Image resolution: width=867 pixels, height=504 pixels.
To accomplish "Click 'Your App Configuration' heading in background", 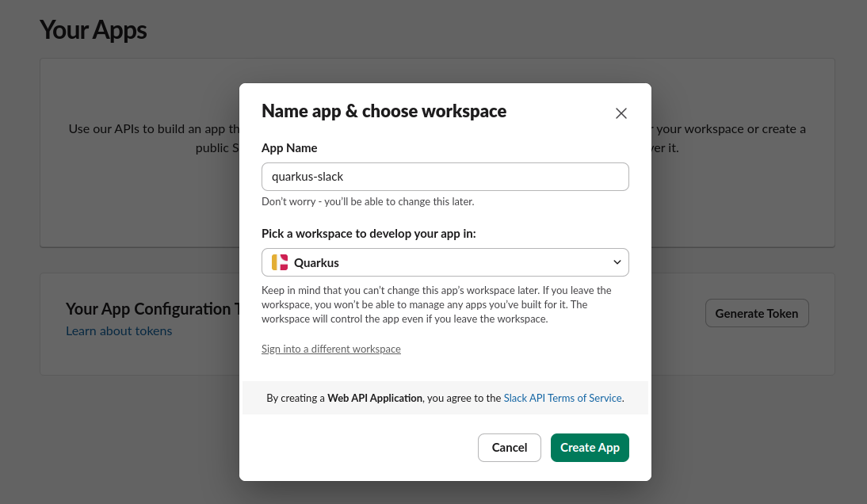I will (153, 309).
